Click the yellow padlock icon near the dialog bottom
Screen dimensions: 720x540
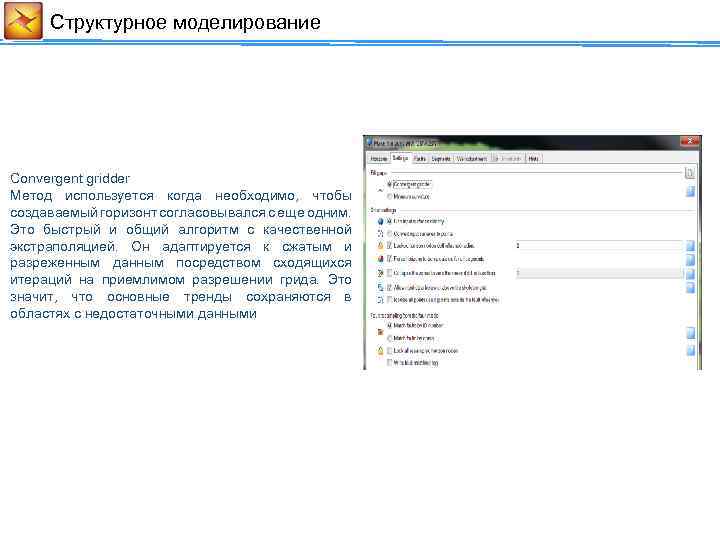[x=380, y=351]
